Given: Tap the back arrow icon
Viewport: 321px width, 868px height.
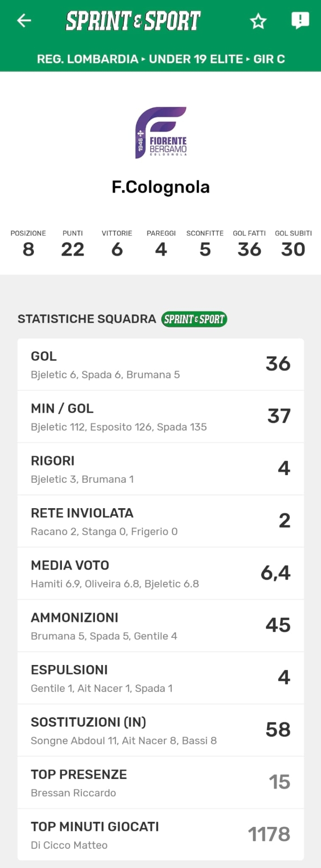Looking at the screenshot, I should 24,20.
